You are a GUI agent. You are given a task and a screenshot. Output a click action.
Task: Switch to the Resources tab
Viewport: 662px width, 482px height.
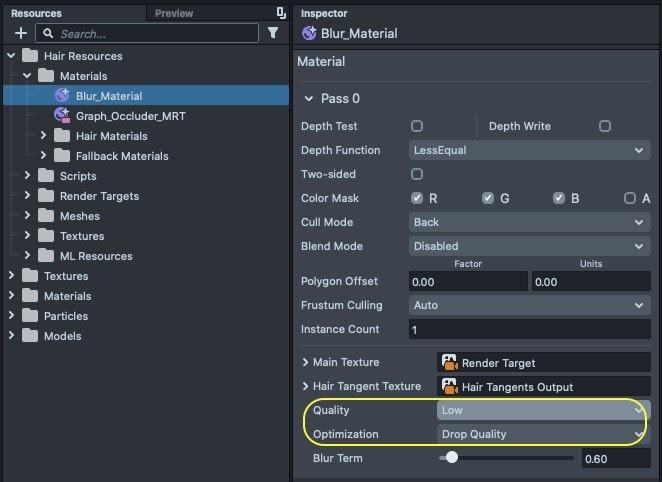[x=36, y=13]
